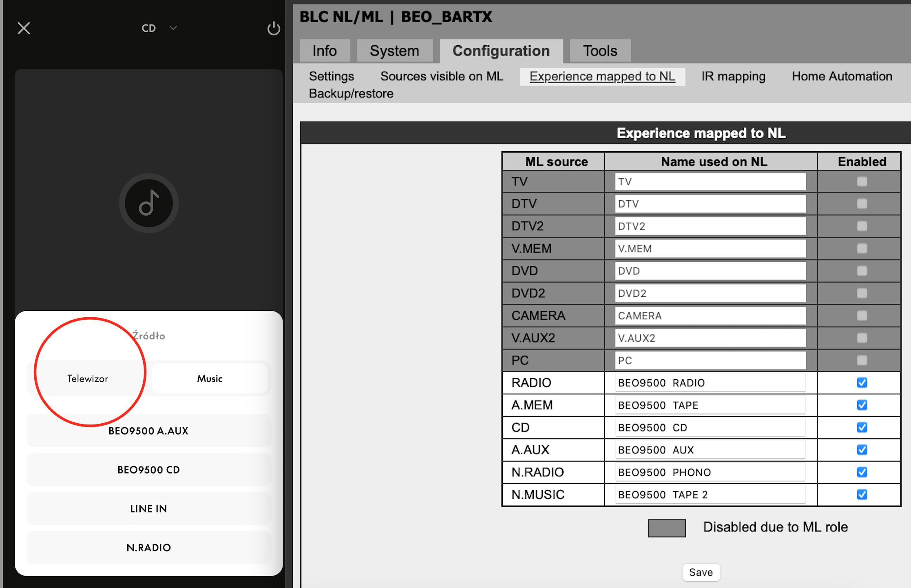Uncheck the N.RADIO enabled checkbox

862,472
